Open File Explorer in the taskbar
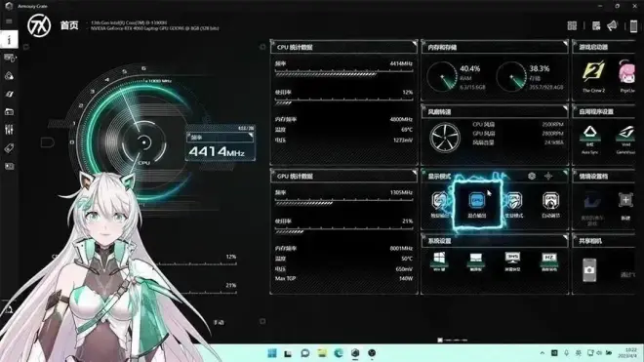This screenshot has width=644, height=362. (322, 353)
